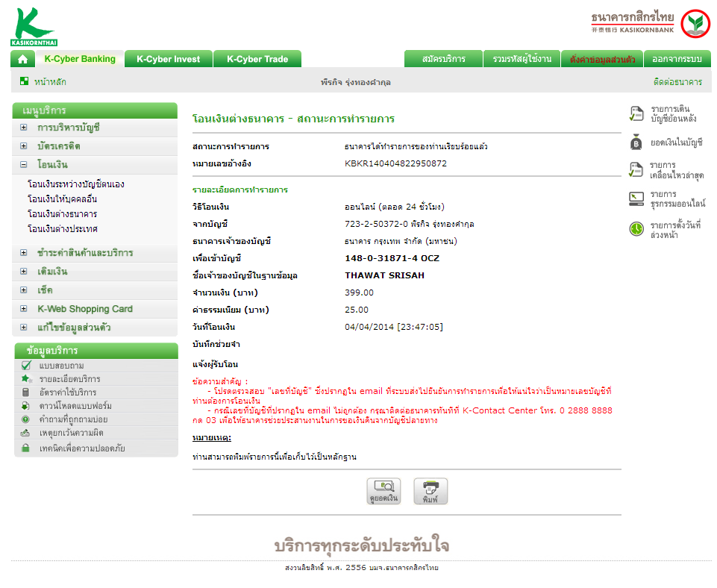This screenshot has height=588, width=717.
Task: Click the อัตราค่าใช้บริการ calculator icon
Action: pyautogui.click(x=25, y=392)
